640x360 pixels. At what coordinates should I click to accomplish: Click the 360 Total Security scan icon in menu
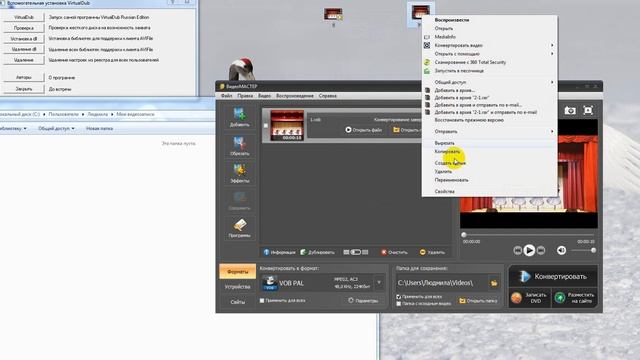click(427, 62)
